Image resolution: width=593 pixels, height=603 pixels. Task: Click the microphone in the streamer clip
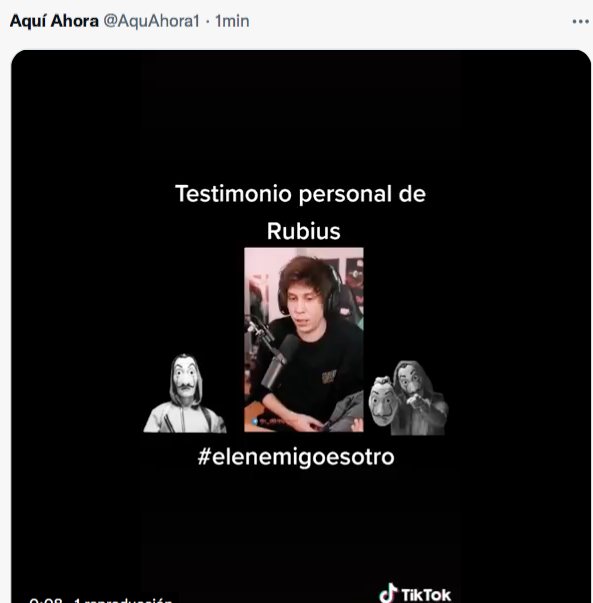pyautogui.click(x=276, y=361)
